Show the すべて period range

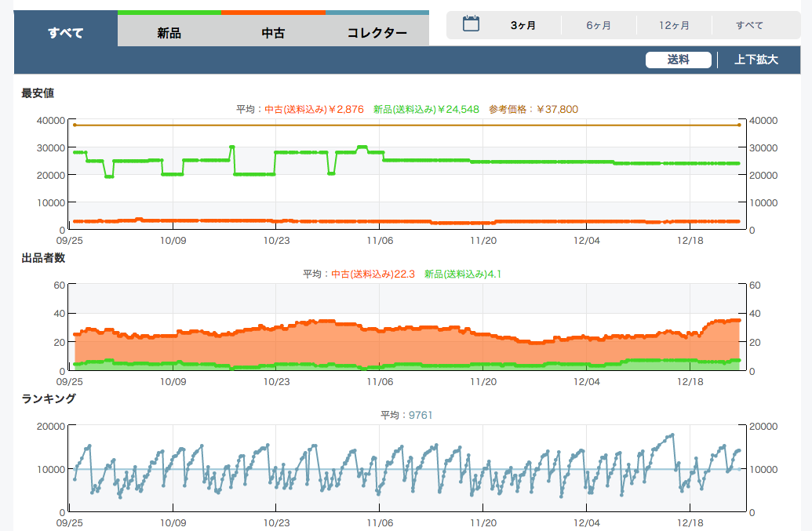coord(749,25)
